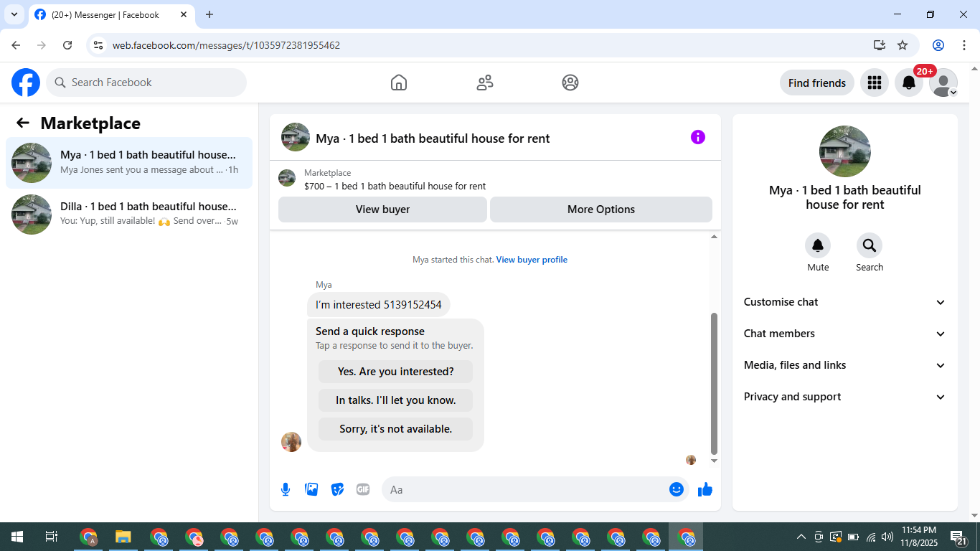Viewport: 980px width, 551px height.
Task: Click the network tray icon
Action: coord(871,537)
